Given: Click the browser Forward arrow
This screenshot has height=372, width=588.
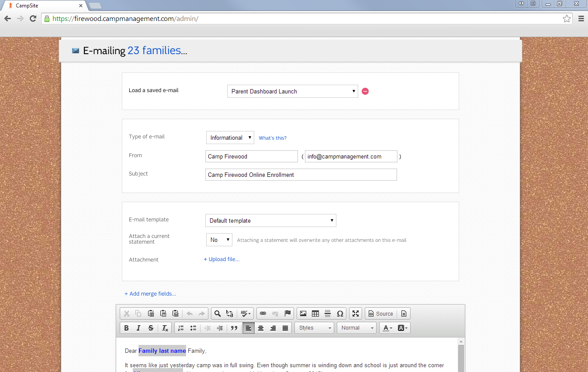Looking at the screenshot, I should coord(20,18).
